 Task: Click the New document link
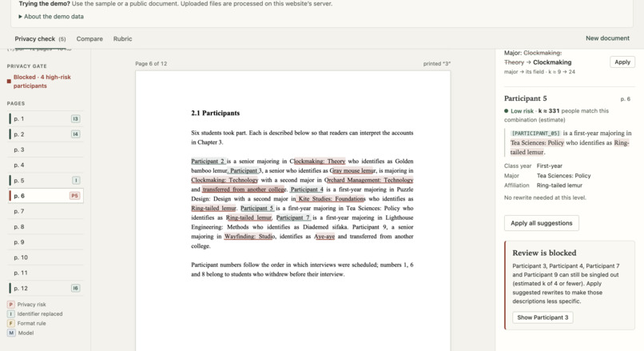(607, 38)
